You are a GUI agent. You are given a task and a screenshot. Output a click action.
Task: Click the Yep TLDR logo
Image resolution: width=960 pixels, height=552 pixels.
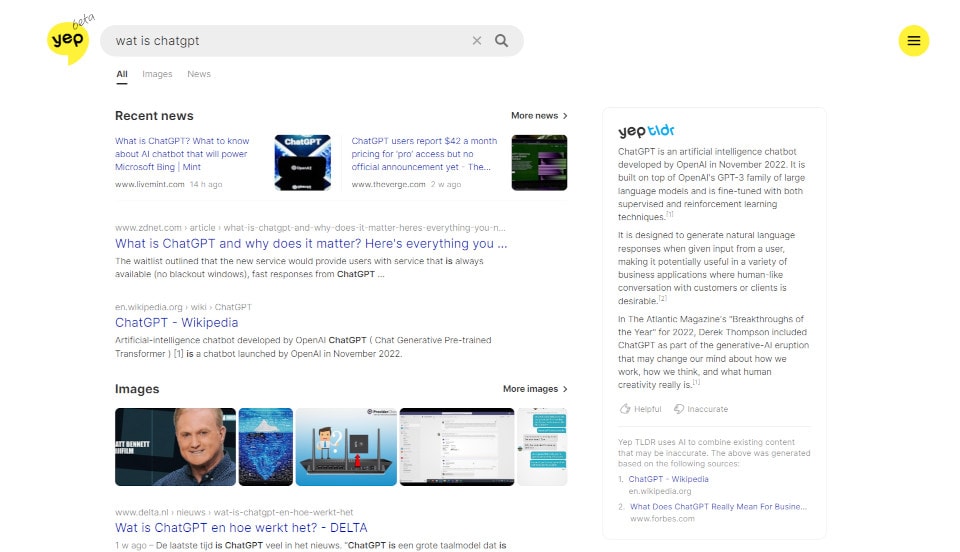(x=646, y=130)
